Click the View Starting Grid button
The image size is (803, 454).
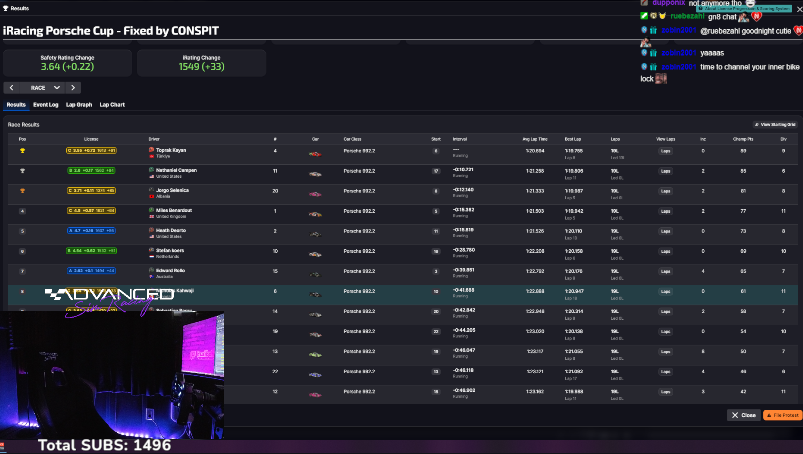[775, 124]
